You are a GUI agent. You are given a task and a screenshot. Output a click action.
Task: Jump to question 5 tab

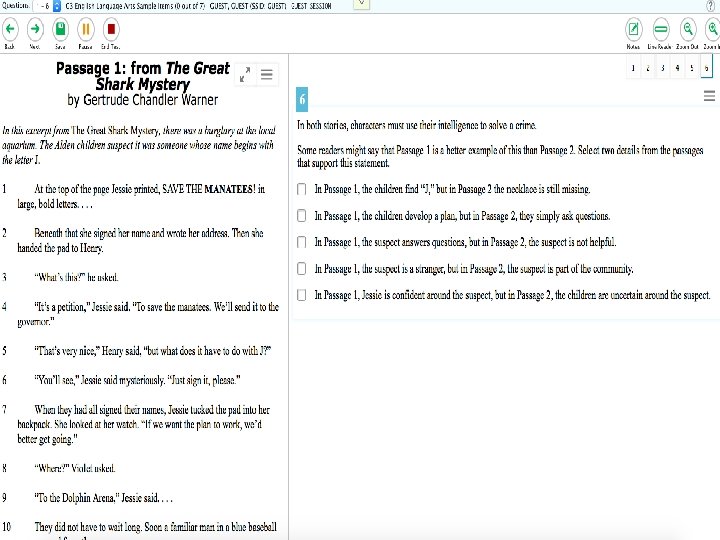tap(692, 68)
